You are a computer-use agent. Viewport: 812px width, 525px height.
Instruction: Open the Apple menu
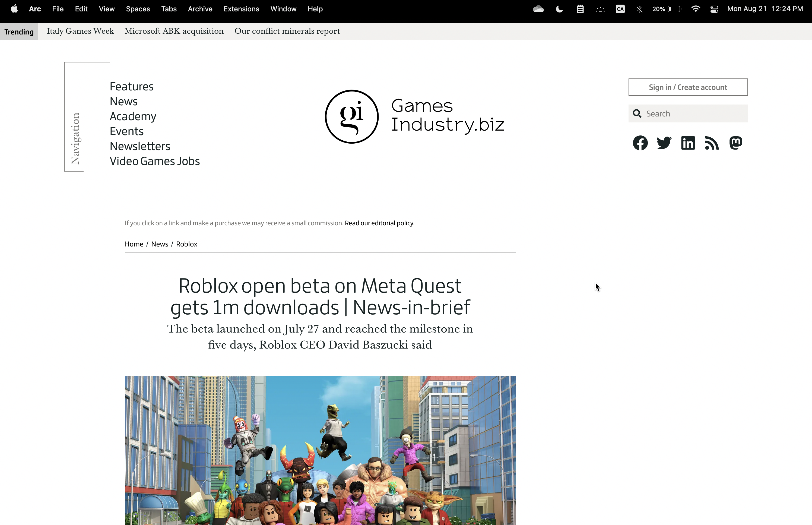(x=14, y=9)
